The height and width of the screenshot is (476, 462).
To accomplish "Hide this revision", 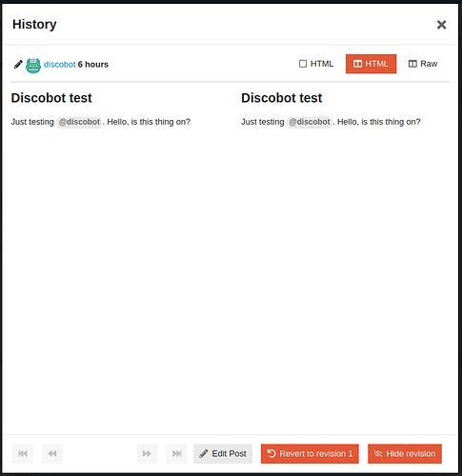I will coord(405,453).
